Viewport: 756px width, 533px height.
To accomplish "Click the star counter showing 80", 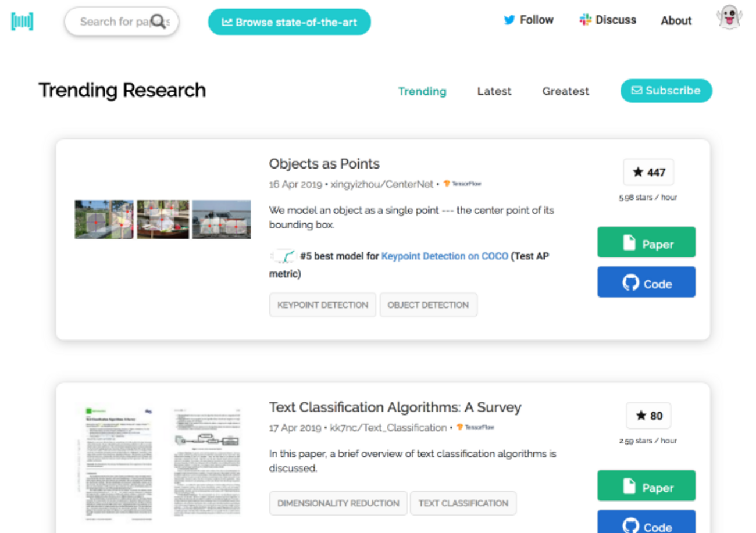I will pos(648,416).
